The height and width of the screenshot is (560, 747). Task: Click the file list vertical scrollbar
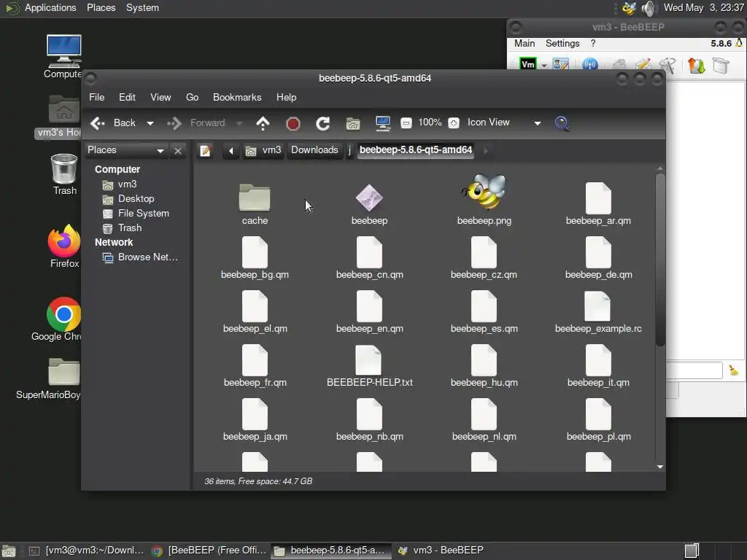tap(659, 260)
